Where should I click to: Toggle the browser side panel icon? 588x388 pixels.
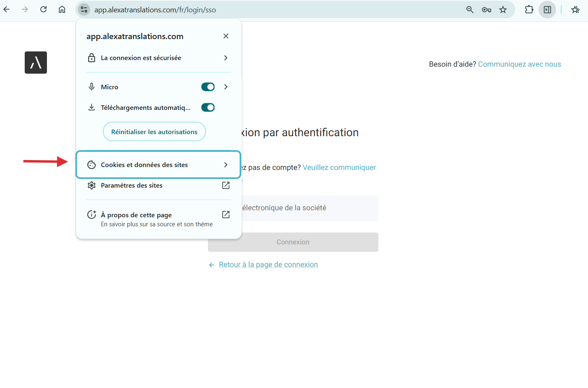(x=547, y=9)
